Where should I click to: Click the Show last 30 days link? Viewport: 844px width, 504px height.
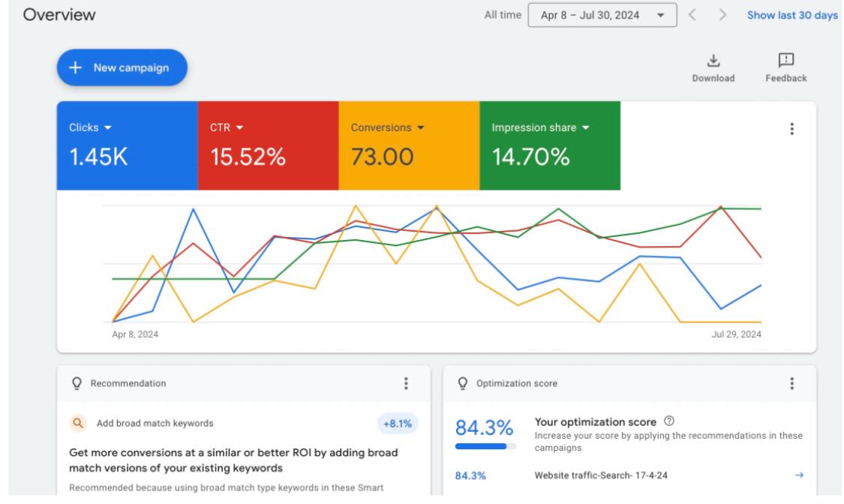click(x=791, y=15)
